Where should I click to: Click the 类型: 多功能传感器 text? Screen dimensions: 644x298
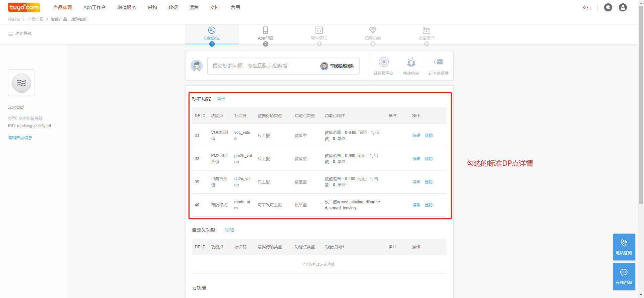point(25,118)
